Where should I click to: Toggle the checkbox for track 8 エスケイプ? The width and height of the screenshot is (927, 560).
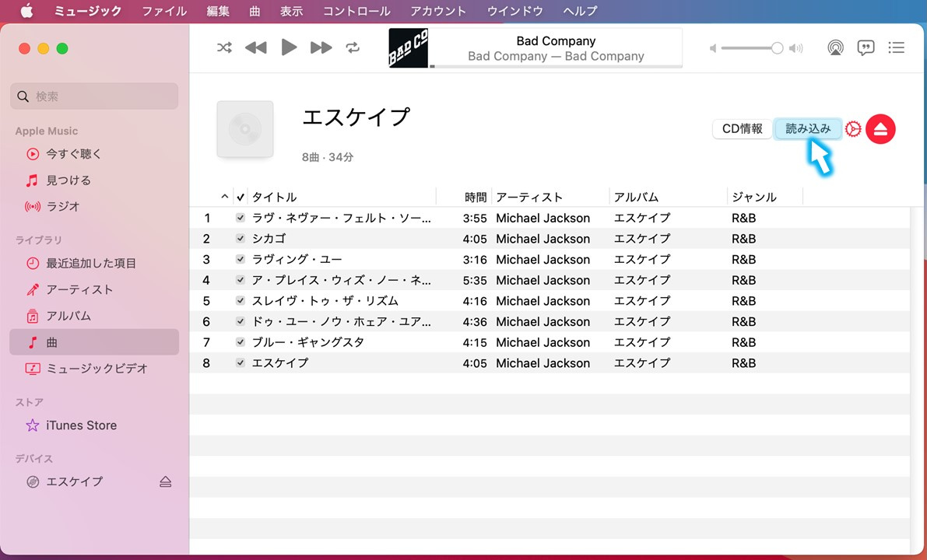click(241, 363)
